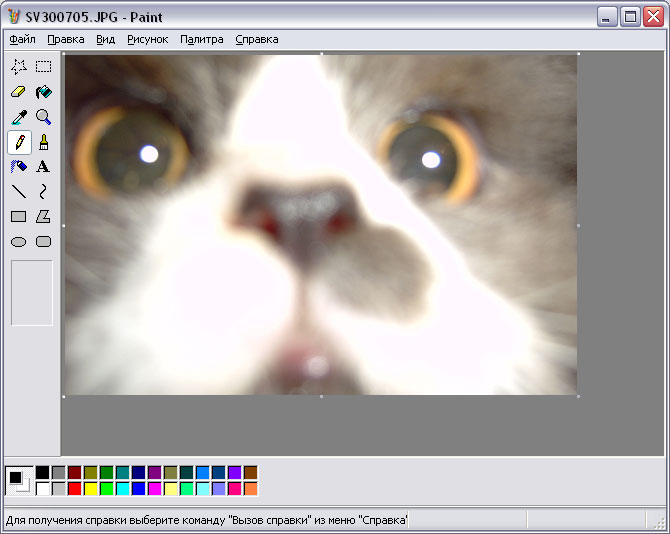Maximize the Paint window
The image size is (670, 534).
click(x=631, y=17)
